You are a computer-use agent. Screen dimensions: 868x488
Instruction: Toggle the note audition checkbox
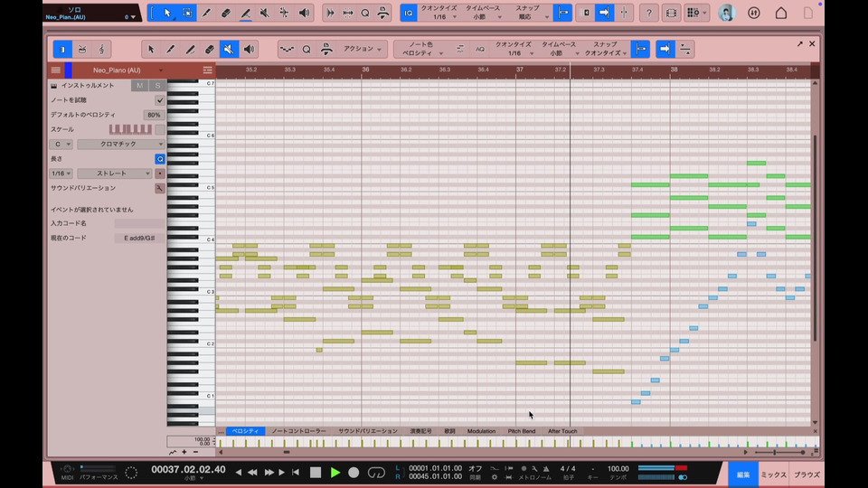click(159, 100)
